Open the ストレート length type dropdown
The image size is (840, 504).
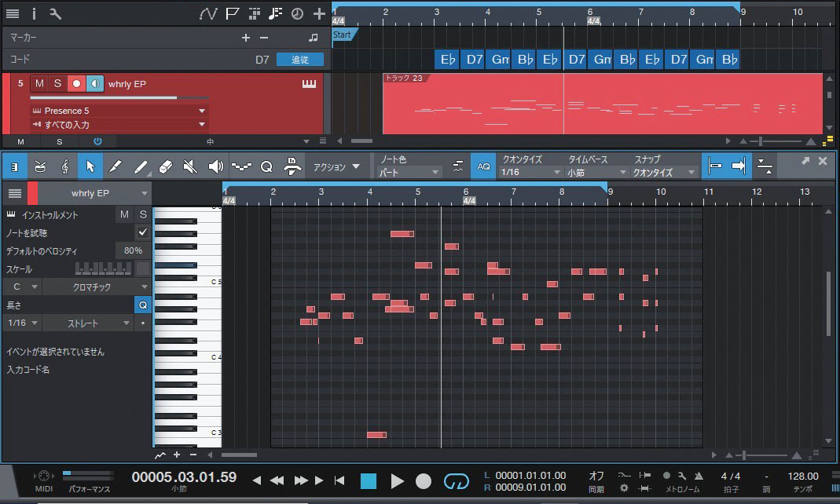pyautogui.click(x=88, y=323)
